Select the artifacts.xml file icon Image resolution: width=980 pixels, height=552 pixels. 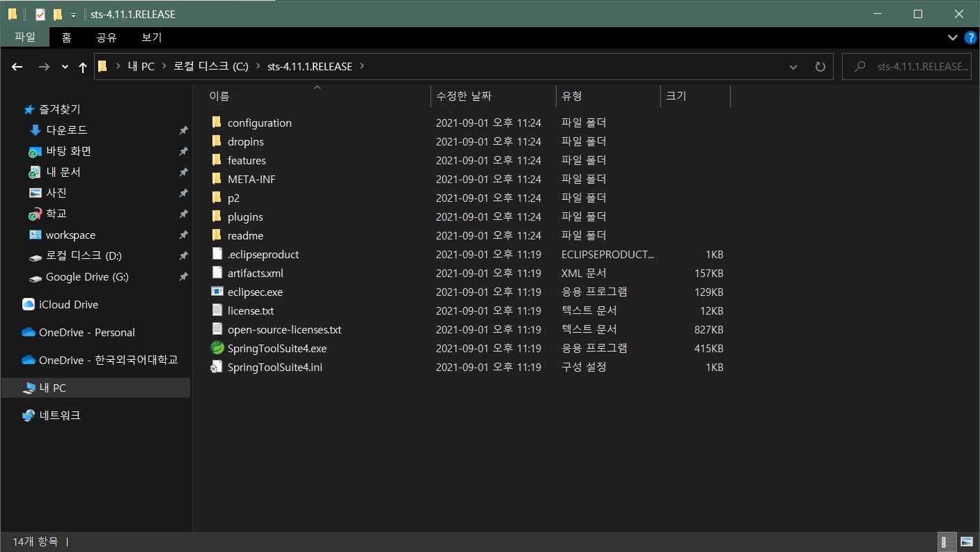217,273
